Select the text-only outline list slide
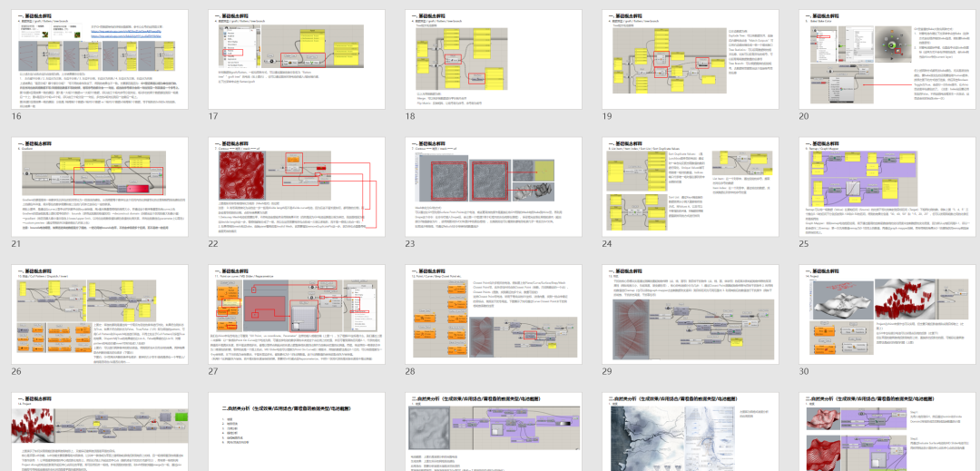 [x=293, y=432]
